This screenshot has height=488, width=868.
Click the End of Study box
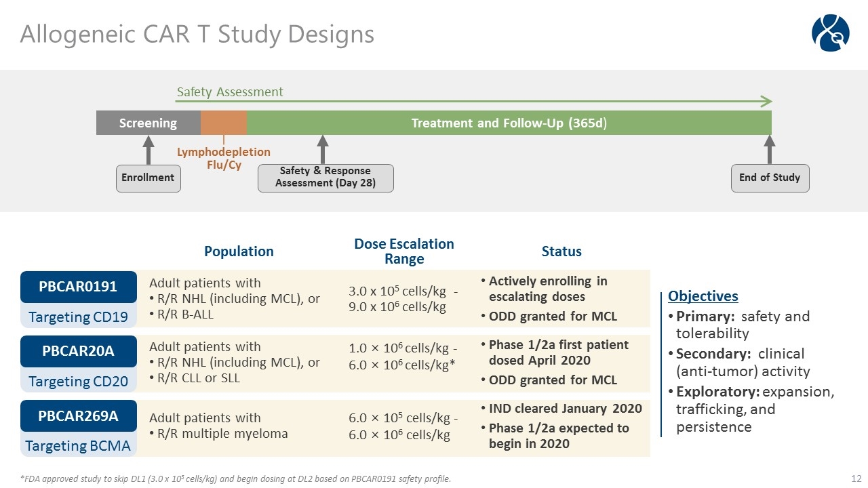click(770, 178)
